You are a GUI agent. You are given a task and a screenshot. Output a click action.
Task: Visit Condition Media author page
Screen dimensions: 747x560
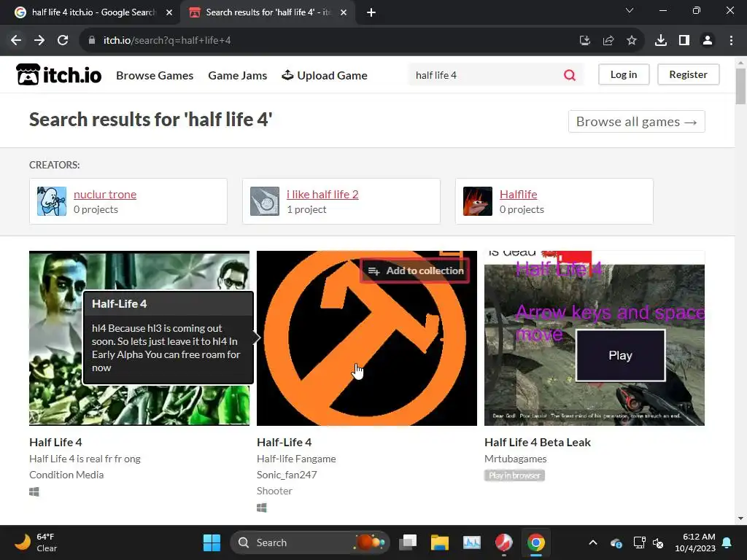[66, 475]
